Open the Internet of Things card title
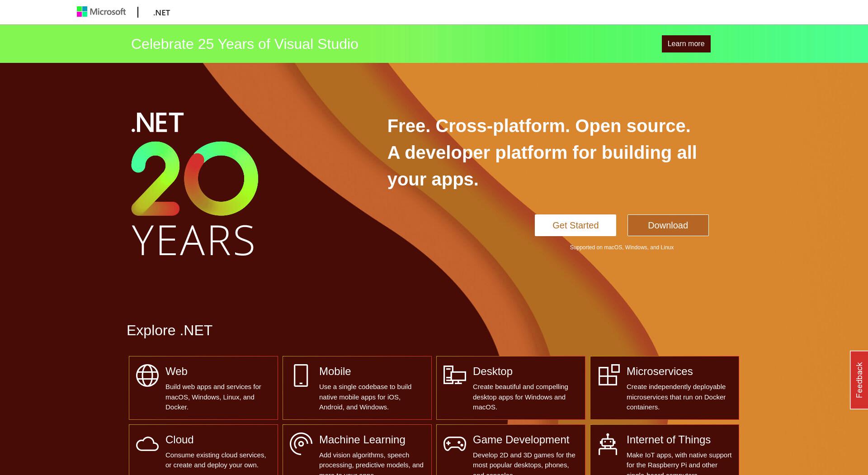868x475 pixels. click(x=669, y=440)
